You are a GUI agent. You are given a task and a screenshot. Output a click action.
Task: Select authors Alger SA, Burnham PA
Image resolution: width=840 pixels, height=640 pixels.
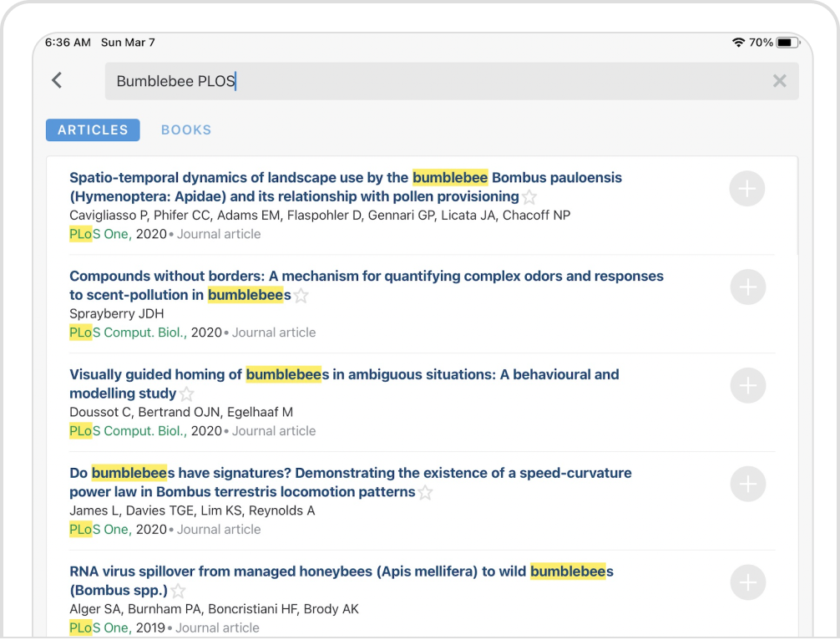click(215, 609)
